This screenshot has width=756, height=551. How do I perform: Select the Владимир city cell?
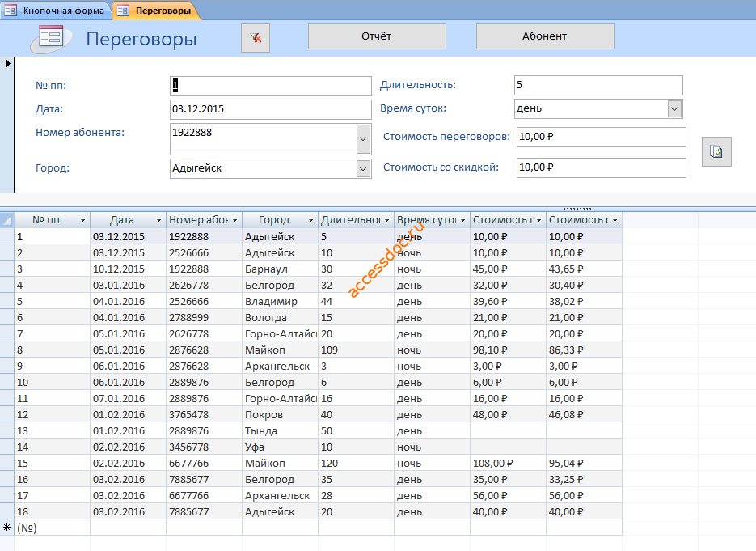pyautogui.click(x=280, y=302)
